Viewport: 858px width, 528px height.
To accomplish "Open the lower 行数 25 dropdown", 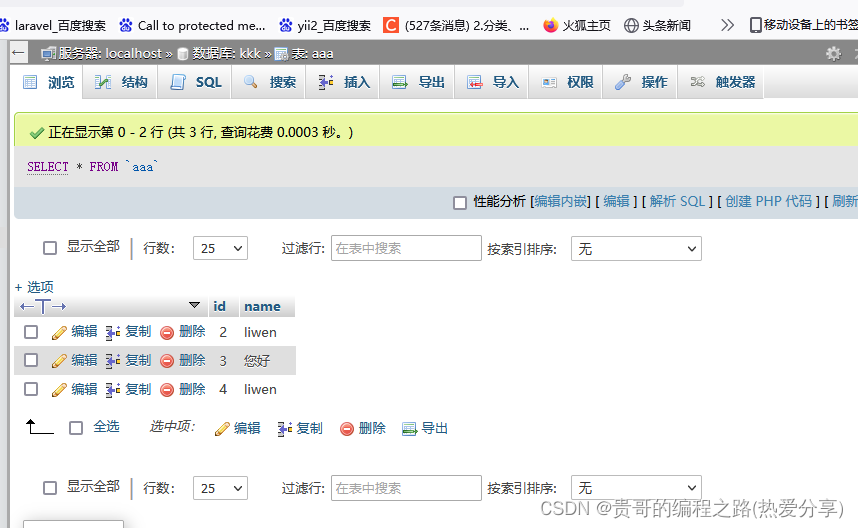I will (x=220, y=488).
